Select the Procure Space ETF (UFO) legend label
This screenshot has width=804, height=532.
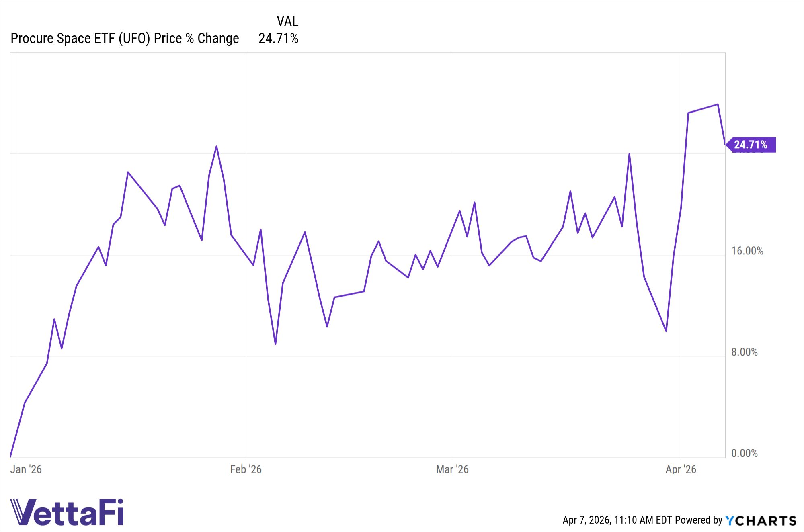(125, 39)
